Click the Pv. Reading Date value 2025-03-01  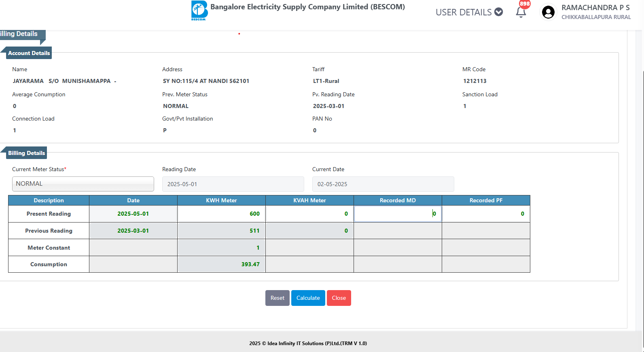tap(329, 106)
